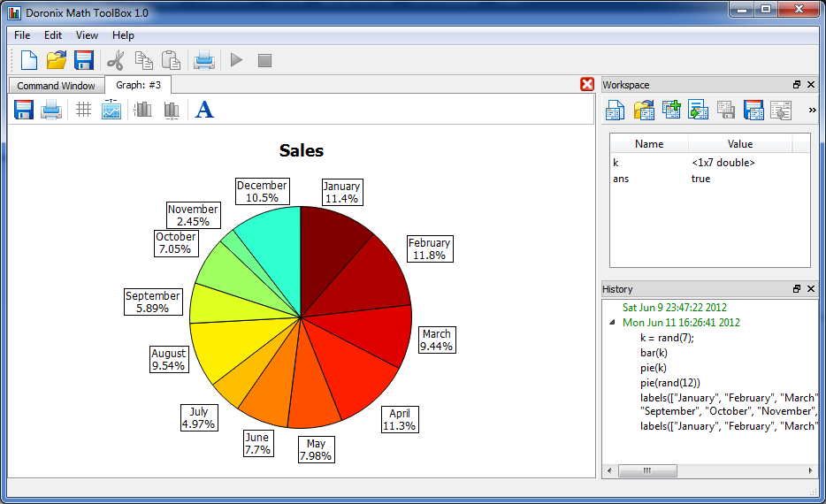
Task: Switch to the Command Window tab
Action: point(56,86)
